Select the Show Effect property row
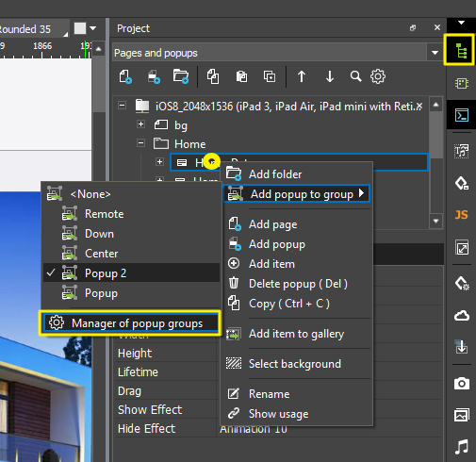The width and height of the screenshot is (476, 462). (x=167, y=410)
